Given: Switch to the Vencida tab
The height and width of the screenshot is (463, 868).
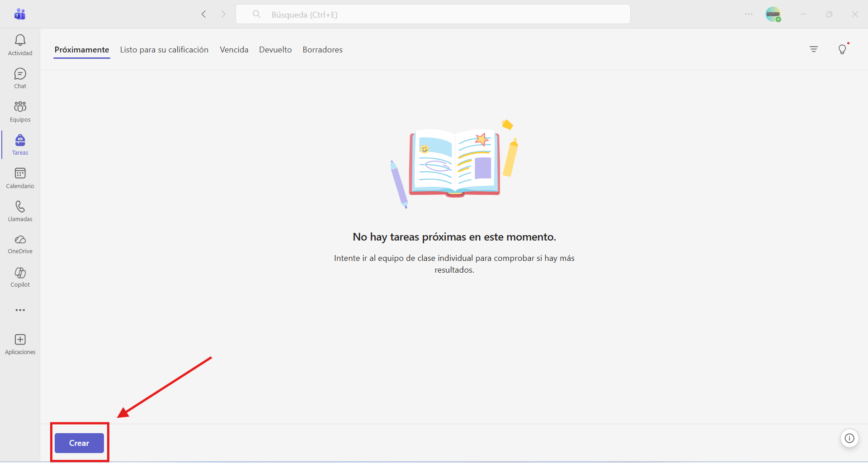Looking at the screenshot, I should 234,50.
